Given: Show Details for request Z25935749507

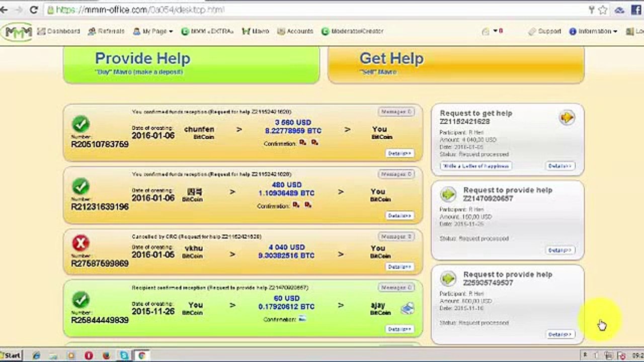Looking at the screenshot, I should [560, 334].
